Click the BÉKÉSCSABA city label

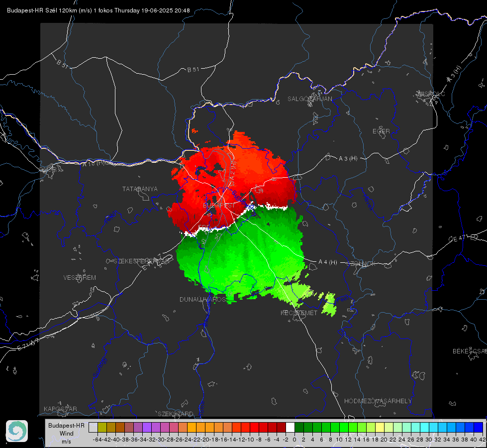click(x=470, y=351)
